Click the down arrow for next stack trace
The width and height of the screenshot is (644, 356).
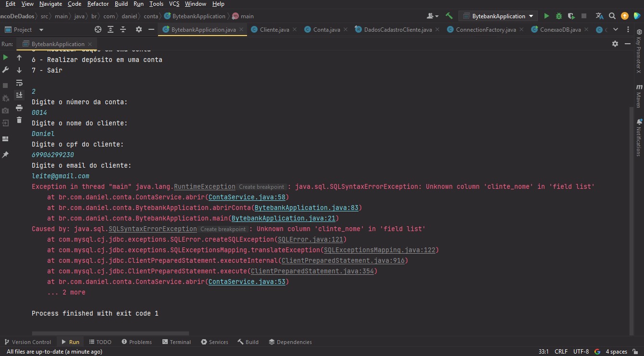pyautogui.click(x=19, y=70)
